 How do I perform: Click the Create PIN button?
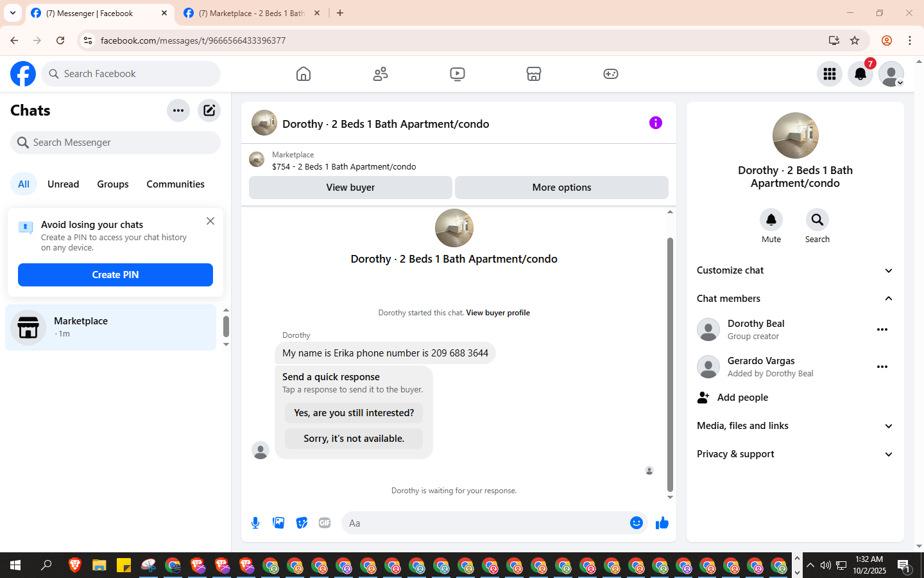click(116, 275)
